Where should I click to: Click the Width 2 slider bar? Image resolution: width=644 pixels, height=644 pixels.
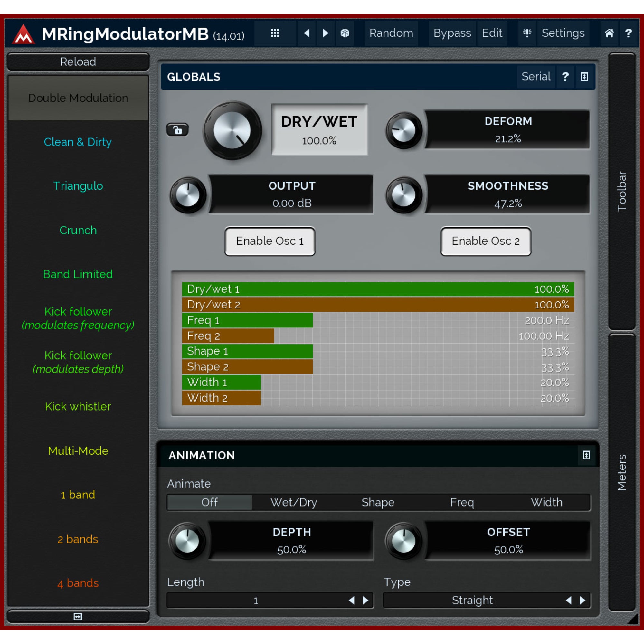[x=378, y=398]
